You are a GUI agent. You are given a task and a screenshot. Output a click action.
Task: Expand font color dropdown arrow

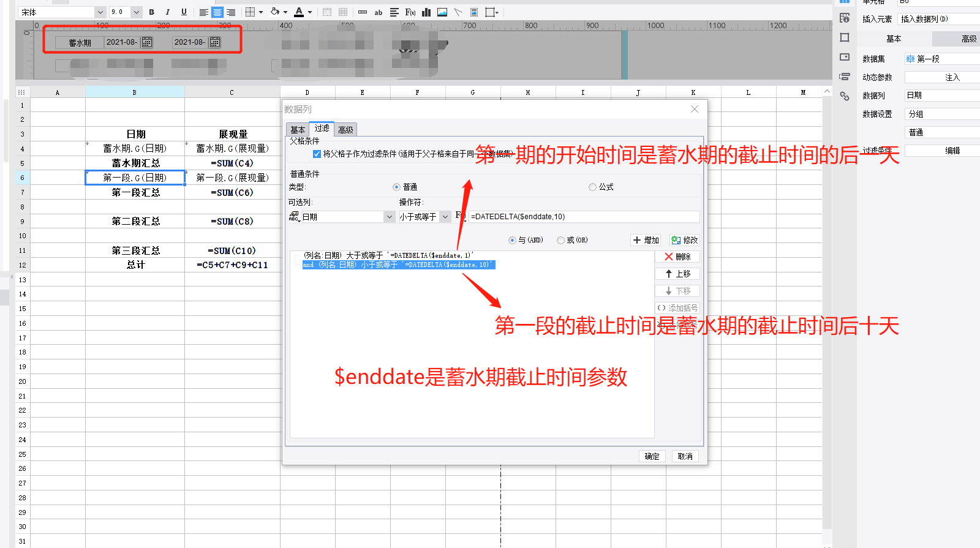point(310,12)
